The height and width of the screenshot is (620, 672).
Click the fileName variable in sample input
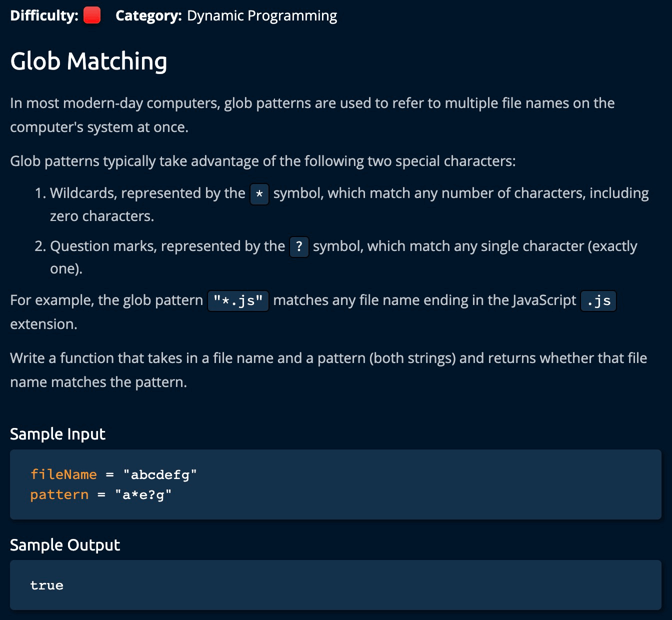[63, 474]
